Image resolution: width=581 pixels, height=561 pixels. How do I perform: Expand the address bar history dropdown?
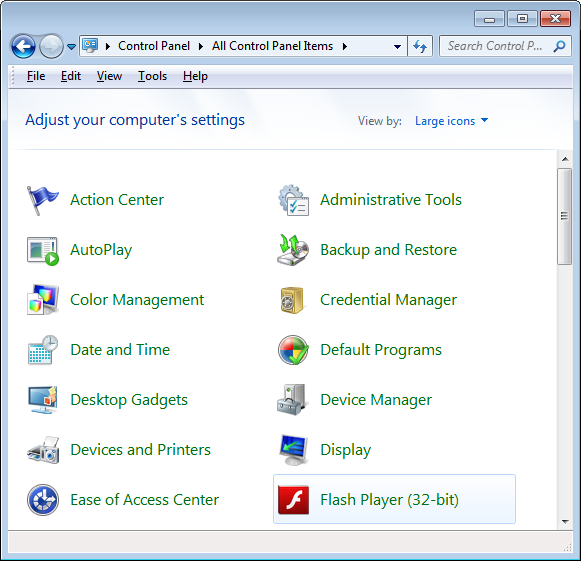coord(397,47)
